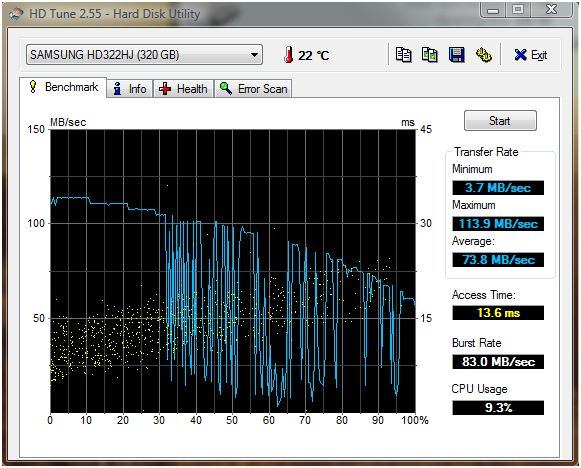Screen dimensions: 581x468
Task: Click the HD Tune title bar app icon
Action: coord(16,14)
